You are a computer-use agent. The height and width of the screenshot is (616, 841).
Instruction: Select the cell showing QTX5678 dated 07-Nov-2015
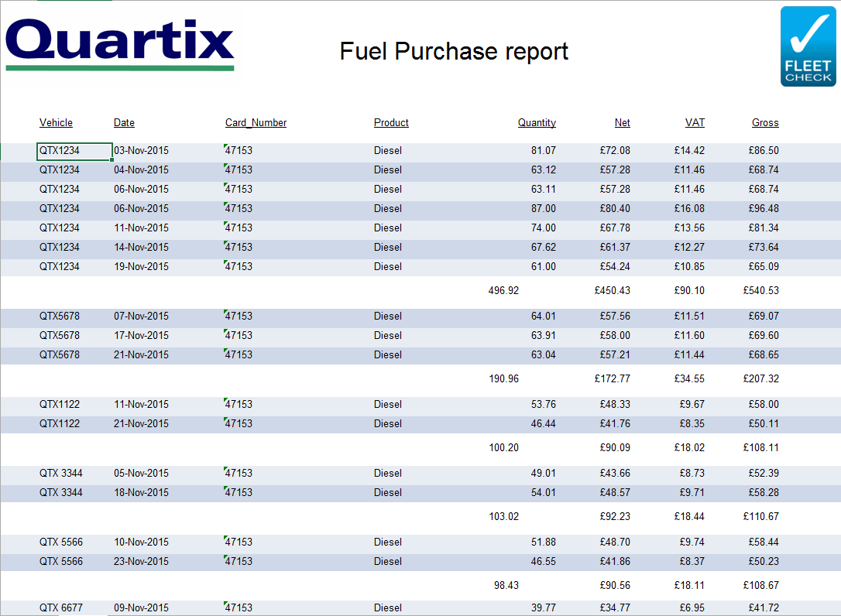pos(61,316)
